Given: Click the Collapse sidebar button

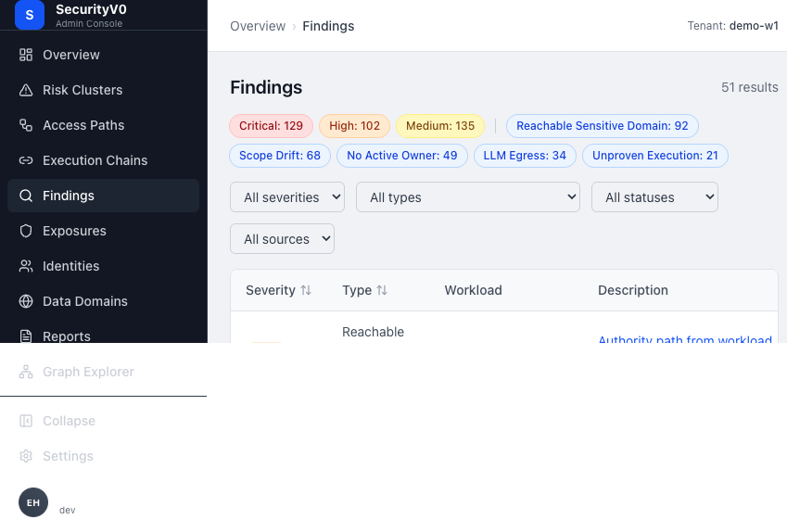Looking at the screenshot, I should (104, 421).
